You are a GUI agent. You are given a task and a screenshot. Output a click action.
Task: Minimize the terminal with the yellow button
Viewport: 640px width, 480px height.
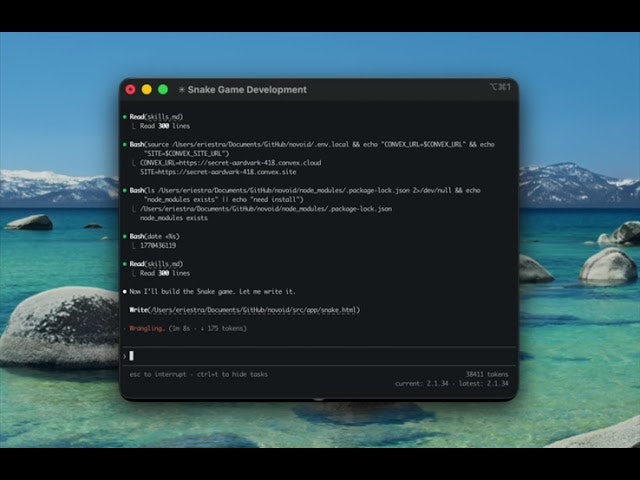click(147, 89)
